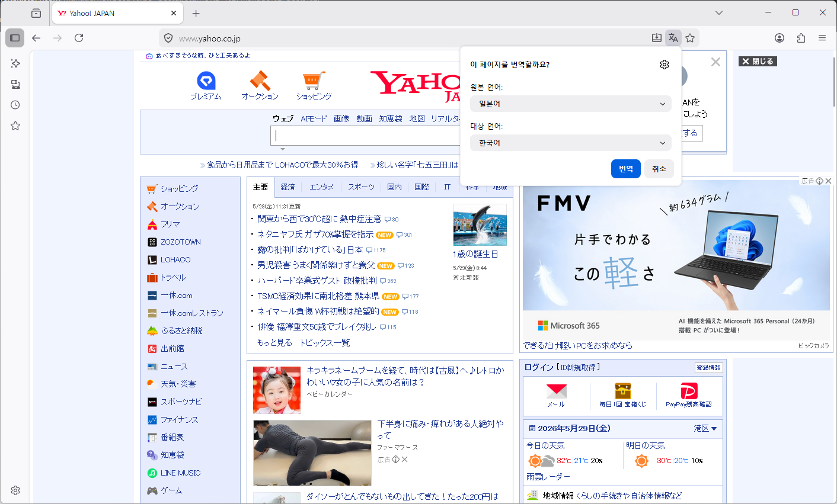Click the translate page icon in address bar
837x504 pixels.
coord(673,38)
